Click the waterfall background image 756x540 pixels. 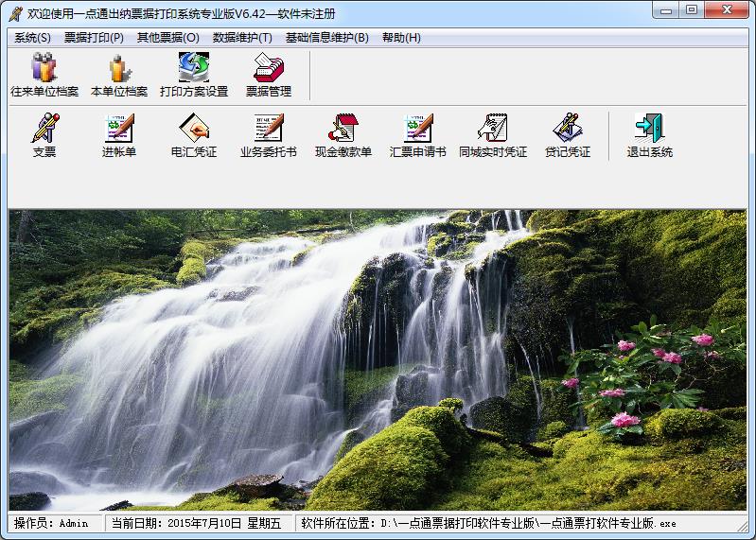click(x=378, y=359)
